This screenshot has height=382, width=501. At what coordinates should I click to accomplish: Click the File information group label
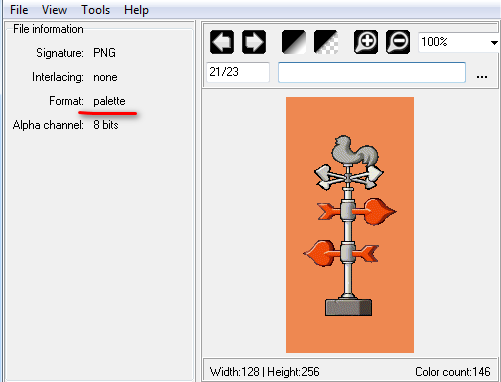coord(48,29)
